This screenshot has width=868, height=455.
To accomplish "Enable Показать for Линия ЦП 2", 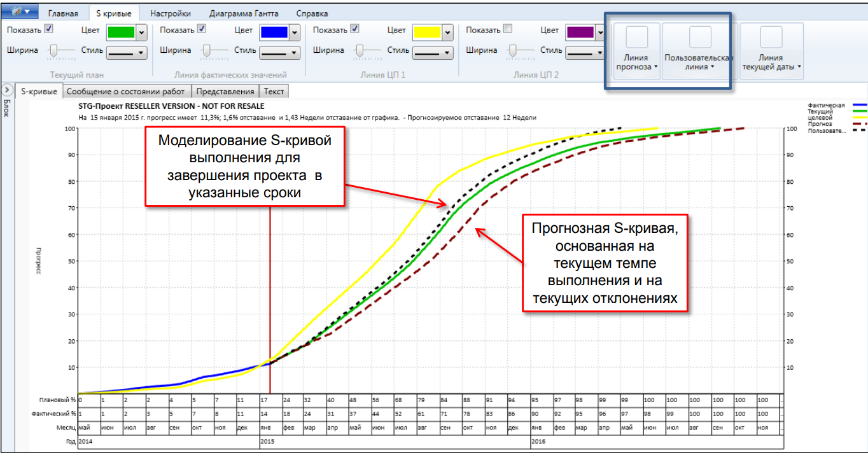I will tap(507, 29).
